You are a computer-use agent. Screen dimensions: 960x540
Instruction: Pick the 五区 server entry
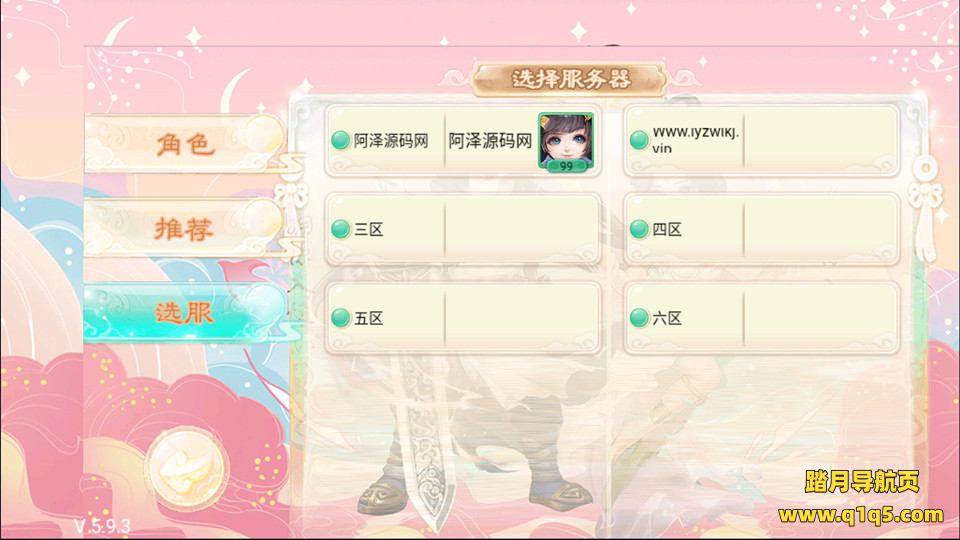click(462, 318)
